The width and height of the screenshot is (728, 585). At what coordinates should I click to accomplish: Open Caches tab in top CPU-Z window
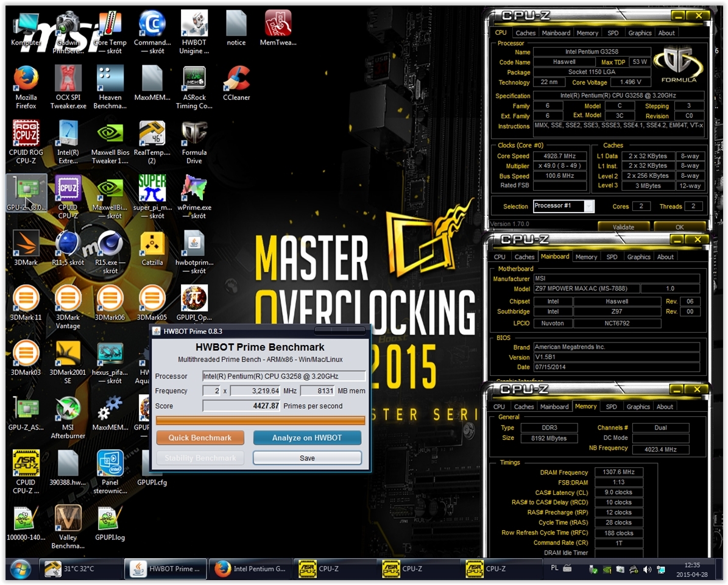[x=525, y=33]
